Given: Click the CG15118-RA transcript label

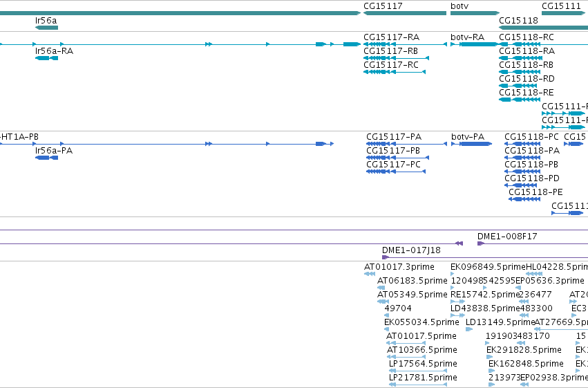Looking at the screenshot, I should pos(527,51).
